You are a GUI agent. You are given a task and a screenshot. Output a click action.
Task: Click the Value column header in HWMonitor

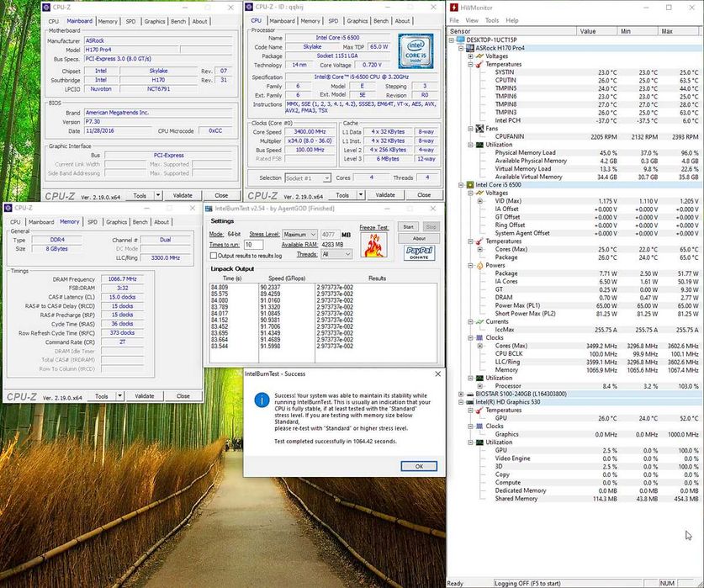(596, 31)
